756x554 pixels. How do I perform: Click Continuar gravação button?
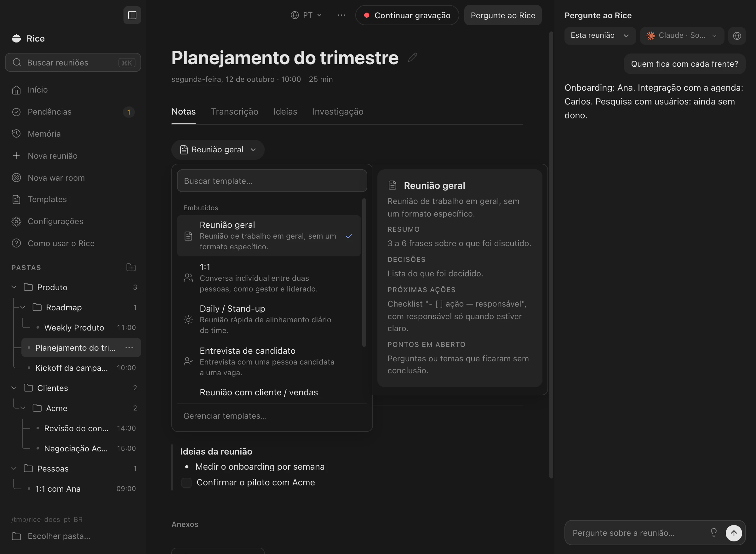[407, 15]
